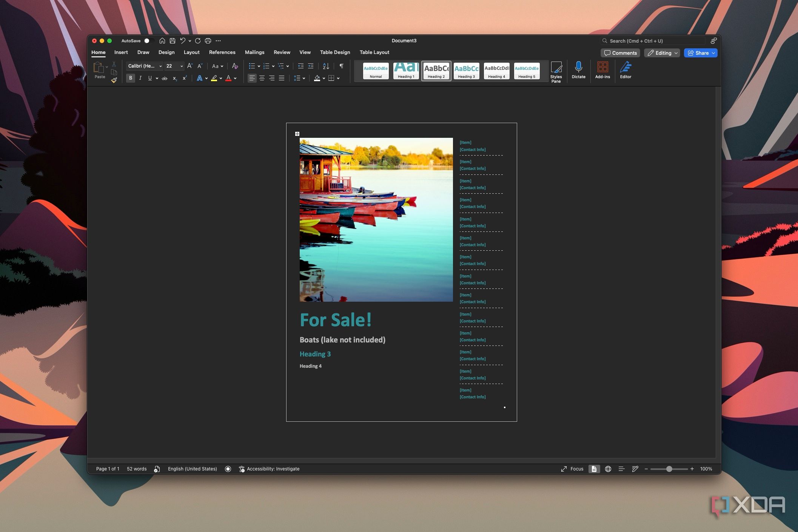Click the Save icon in the title bar
This screenshot has height=532, width=798.
click(x=173, y=41)
